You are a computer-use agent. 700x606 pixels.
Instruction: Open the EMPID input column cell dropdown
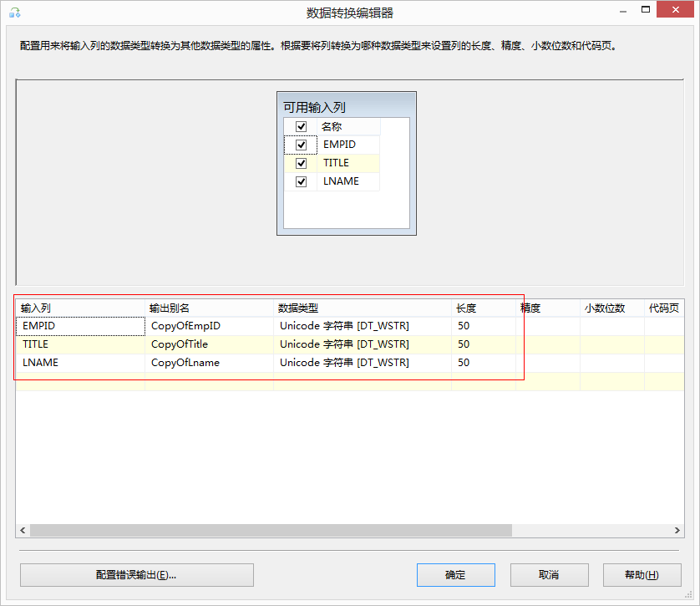[80, 326]
